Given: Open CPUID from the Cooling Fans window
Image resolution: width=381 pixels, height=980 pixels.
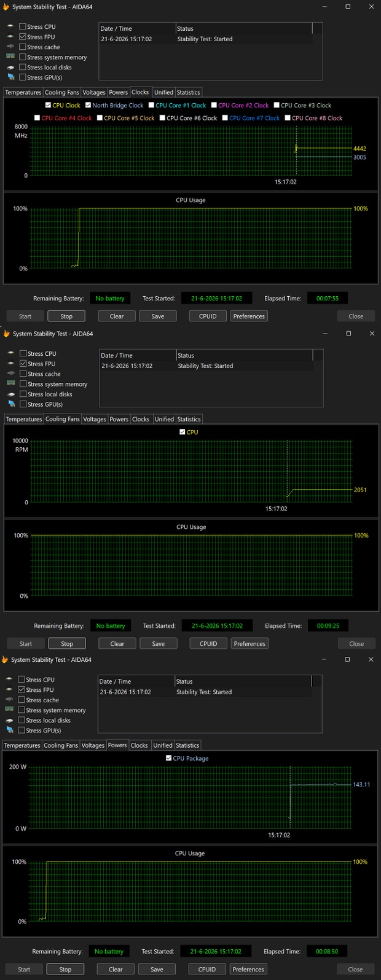Looking at the screenshot, I should point(208,644).
